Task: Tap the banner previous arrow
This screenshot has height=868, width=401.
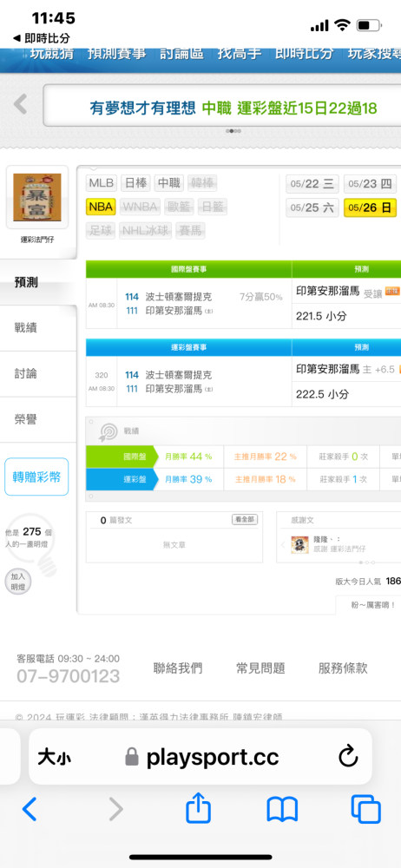Action: coord(21,104)
